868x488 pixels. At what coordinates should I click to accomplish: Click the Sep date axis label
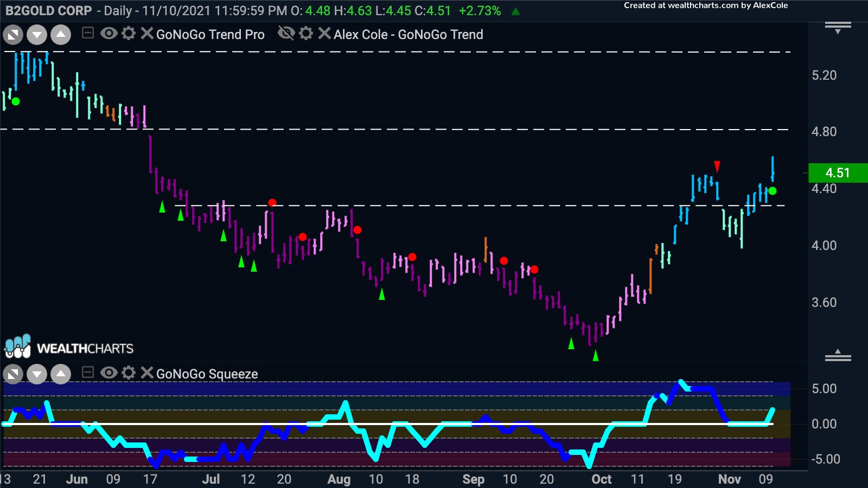(x=474, y=479)
